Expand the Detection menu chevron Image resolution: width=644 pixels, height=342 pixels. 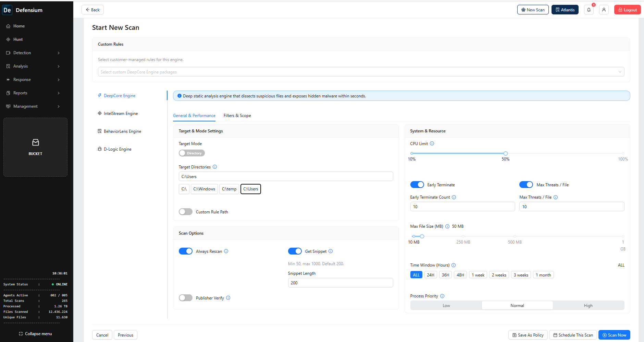point(59,53)
